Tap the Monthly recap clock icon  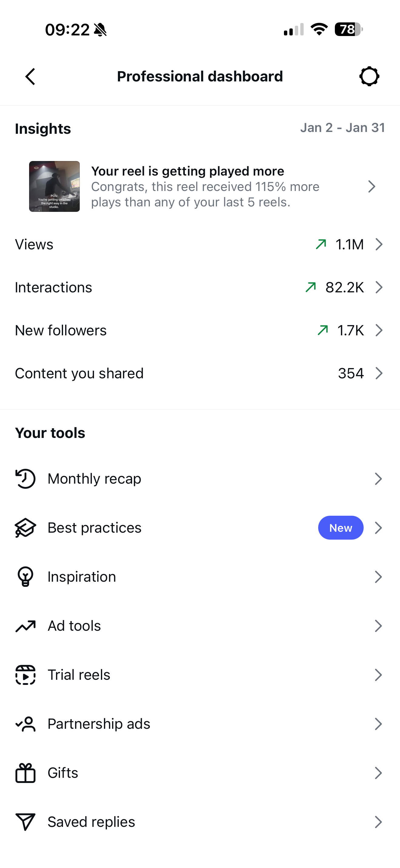pos(25,479)
